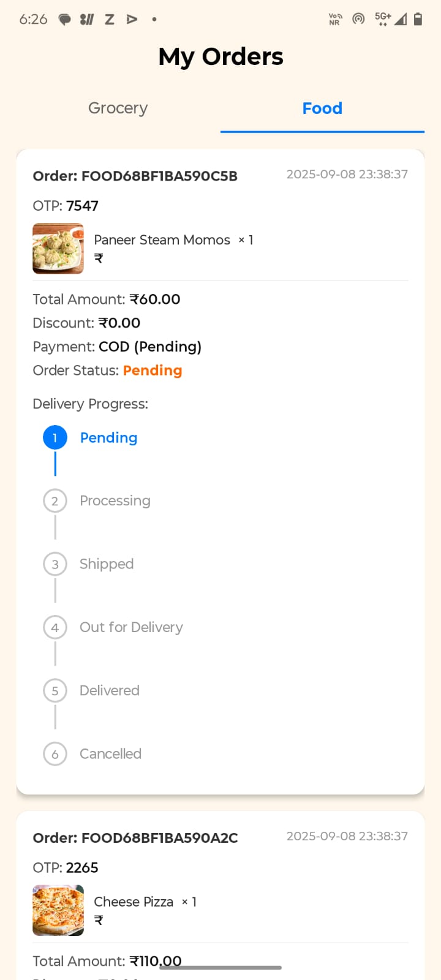Screen dimensions: 441x980
Task: Tap the Paneer Steam Momos thumbnail
Action: (58, 248)
